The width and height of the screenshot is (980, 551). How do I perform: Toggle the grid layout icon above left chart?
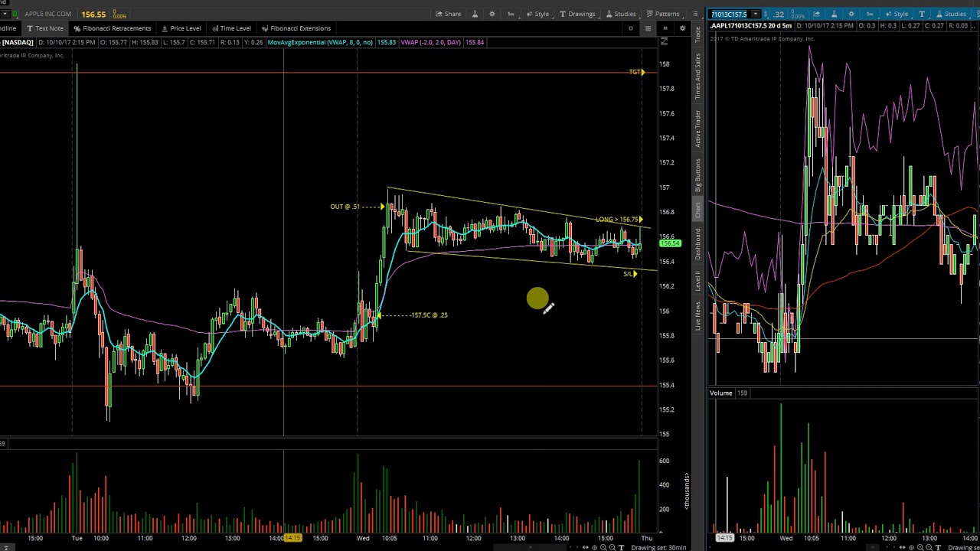(x=648, y=28)
